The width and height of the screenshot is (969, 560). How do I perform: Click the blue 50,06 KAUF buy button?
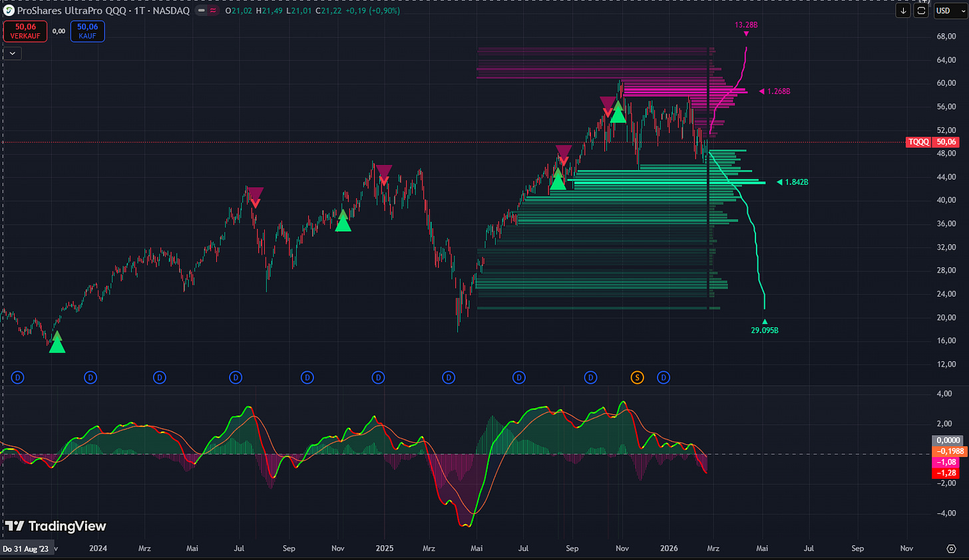coord(87,31)
